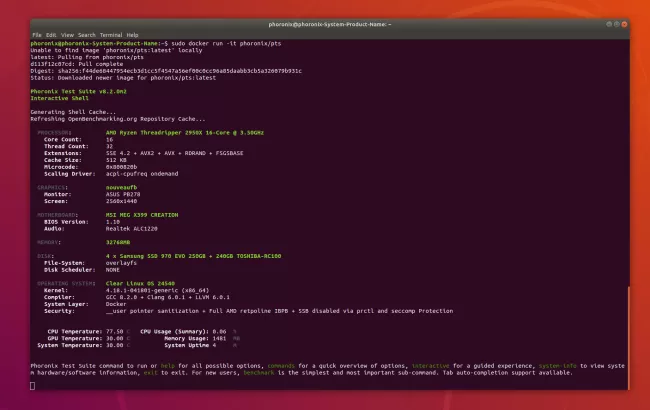Click '4 x Samsung SSD 970 EVO' disk text

[145, 256]
